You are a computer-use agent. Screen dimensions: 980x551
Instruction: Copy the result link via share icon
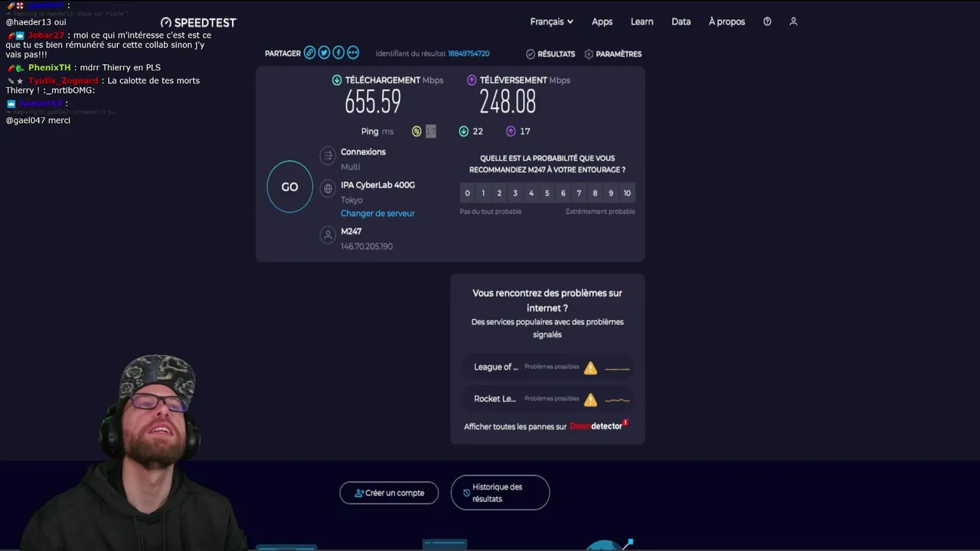click(309, 53)
